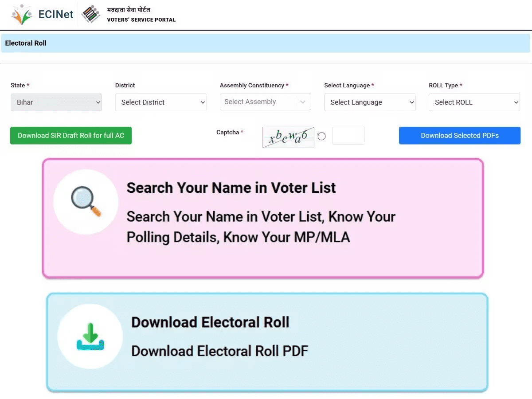Click the Know Your Polling Details description
Screen dimensions: 532x399
tap(261, 227)
